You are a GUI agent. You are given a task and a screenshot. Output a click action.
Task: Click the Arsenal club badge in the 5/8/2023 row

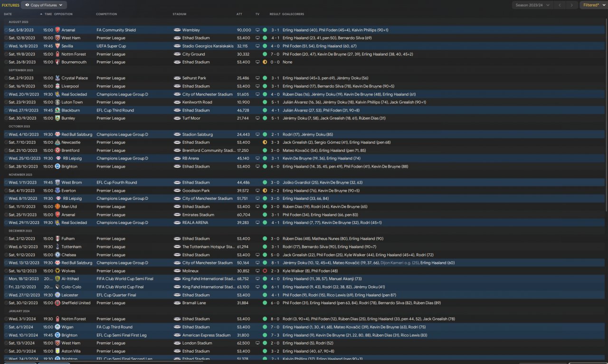coord(57,30)
